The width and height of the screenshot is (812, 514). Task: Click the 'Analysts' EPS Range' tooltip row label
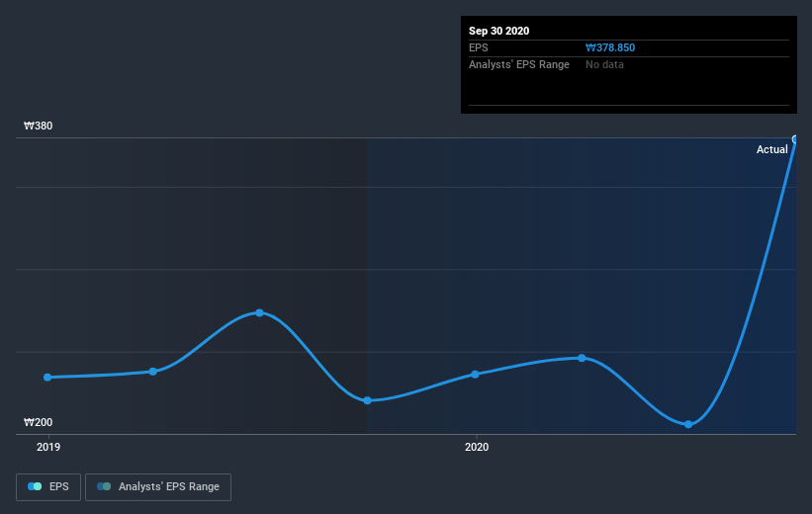(519, 64)
